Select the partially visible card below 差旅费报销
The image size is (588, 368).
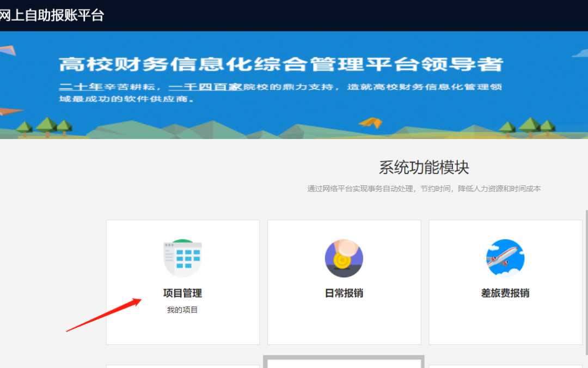[505, 366]
